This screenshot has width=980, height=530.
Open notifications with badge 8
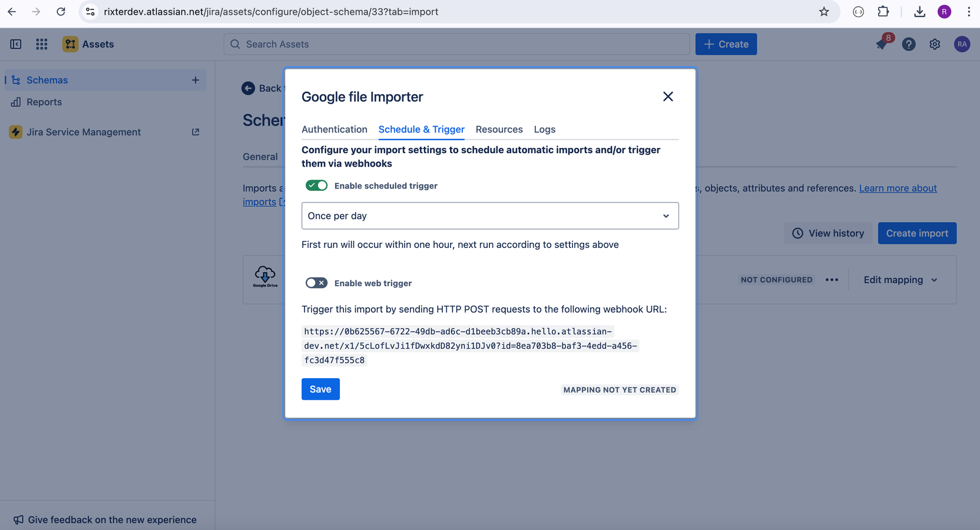tap(883, 44)
